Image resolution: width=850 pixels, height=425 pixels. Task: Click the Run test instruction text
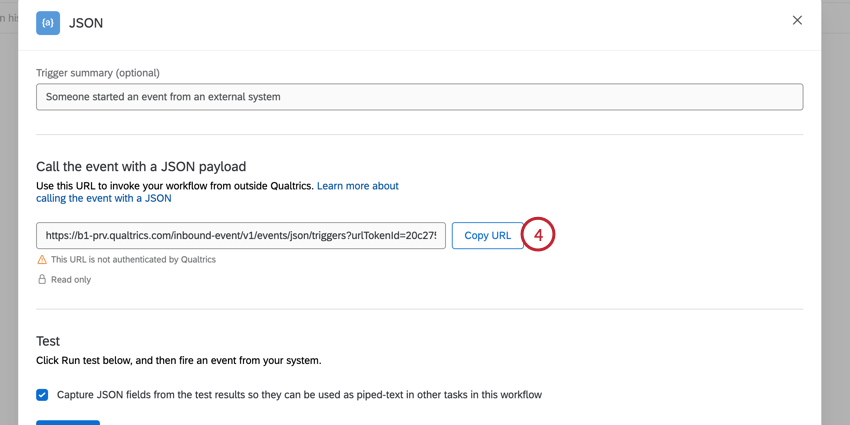point(178,360)
